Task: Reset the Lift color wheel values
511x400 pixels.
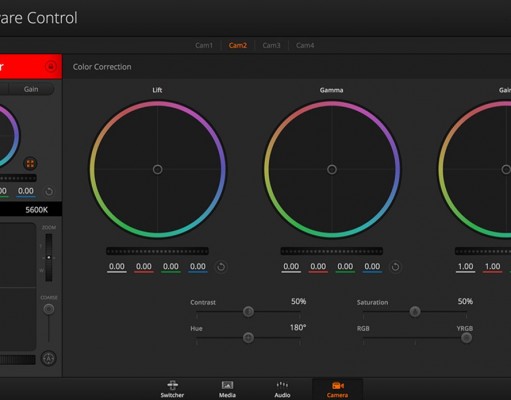Action: pyautogui.click(x=221, y=267)
